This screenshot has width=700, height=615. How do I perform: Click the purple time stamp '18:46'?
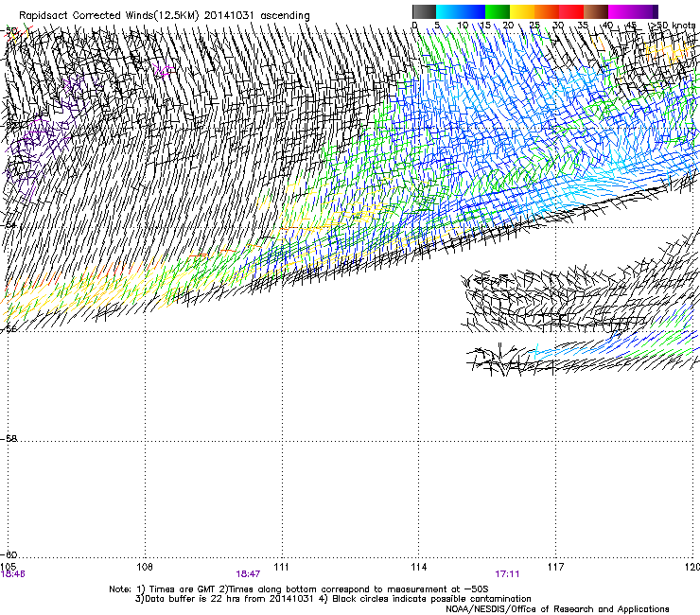point(12,574)
